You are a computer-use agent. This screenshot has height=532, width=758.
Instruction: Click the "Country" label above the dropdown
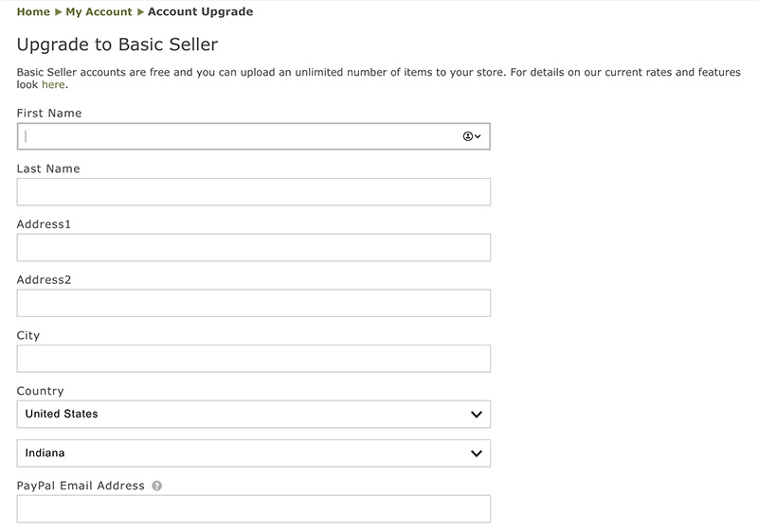click(x=41, y=391)
